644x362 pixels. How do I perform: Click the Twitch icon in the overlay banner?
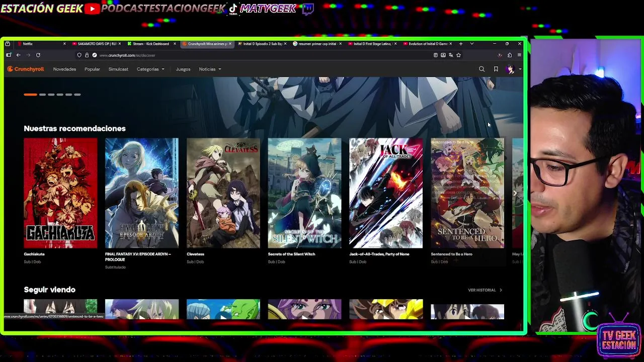tap(307, 9)
